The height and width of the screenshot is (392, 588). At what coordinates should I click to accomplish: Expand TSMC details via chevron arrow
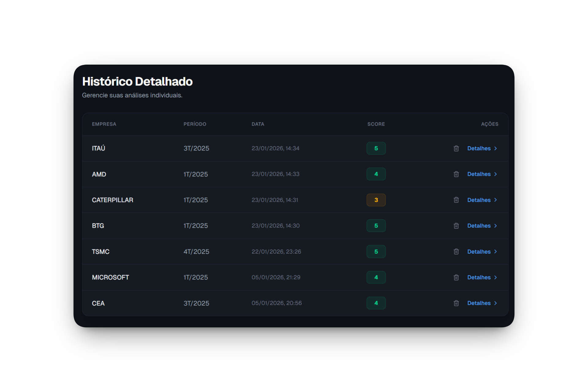(x=496, y=252)
